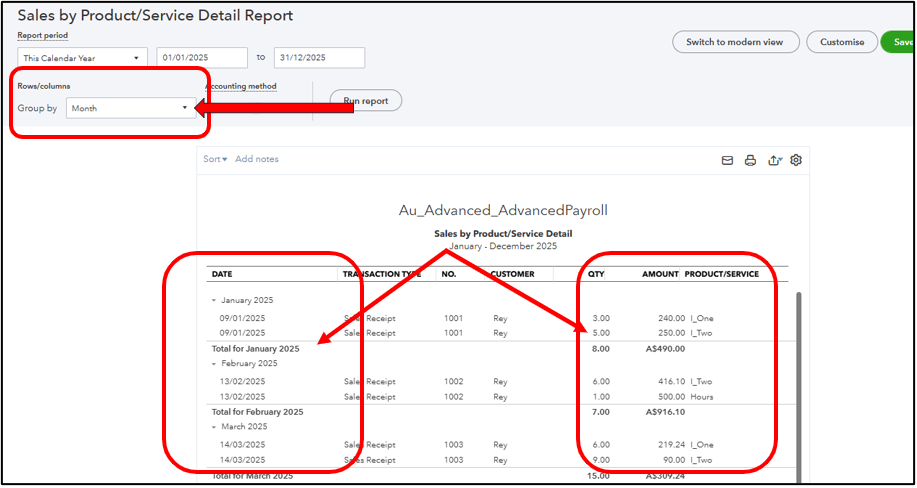The height and width of the screenshot is (488, 917).
Task: Click amount 416.10 in February
Action: click(x=671, y=382)
